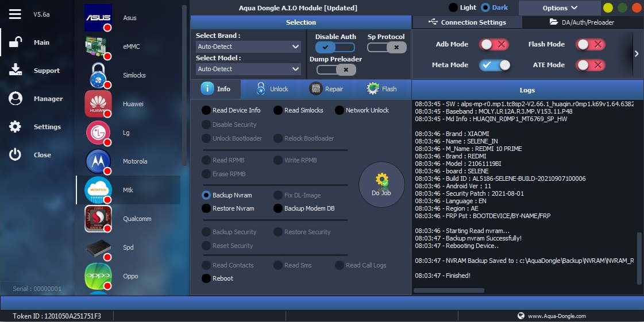Select the Backup Nvram option
Screen dimensions: 644x322
point(227,195)
